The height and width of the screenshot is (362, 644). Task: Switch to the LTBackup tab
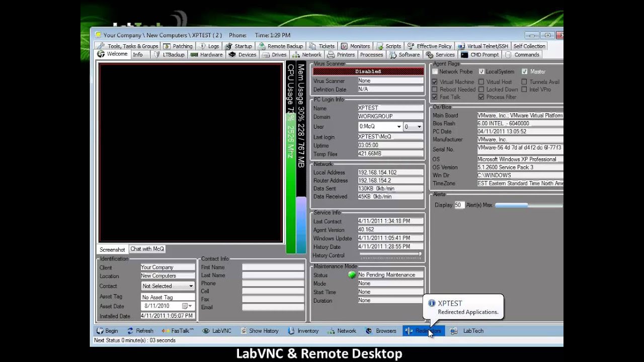tap(169, 54)
